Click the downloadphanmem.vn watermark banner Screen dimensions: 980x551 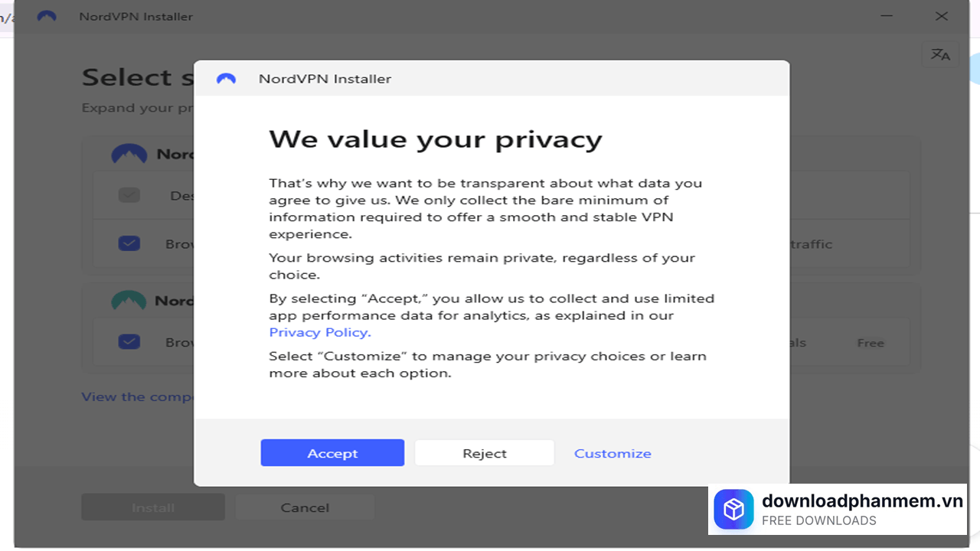[x=837, y=510]
